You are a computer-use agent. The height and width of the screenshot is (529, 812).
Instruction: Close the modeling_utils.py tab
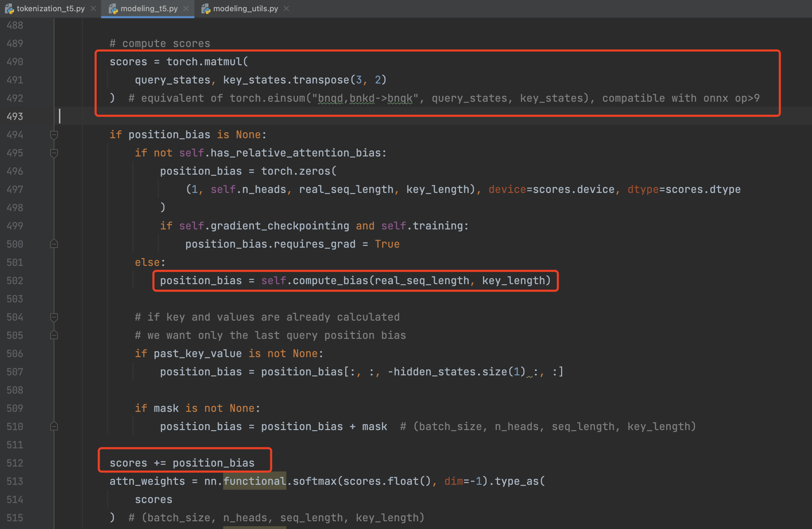point(286,8)
